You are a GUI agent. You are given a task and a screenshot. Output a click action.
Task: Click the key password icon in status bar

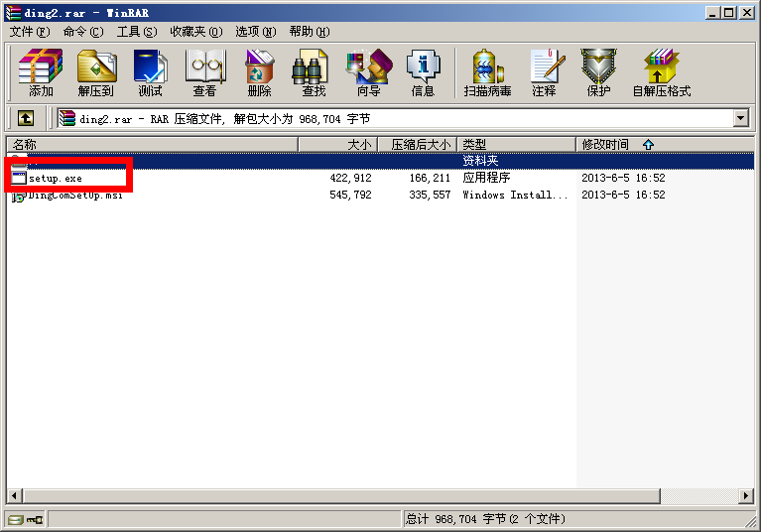tap(35, 520)
